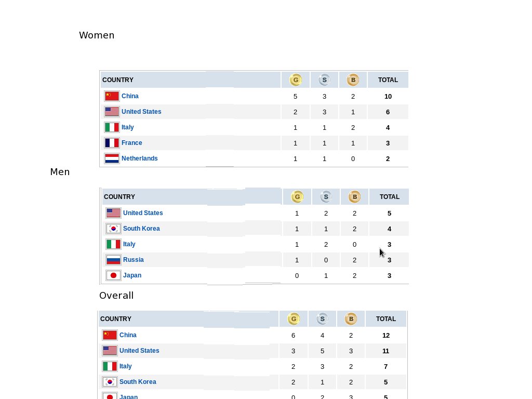Click China total of 12 in Overall table

[386, 336]
